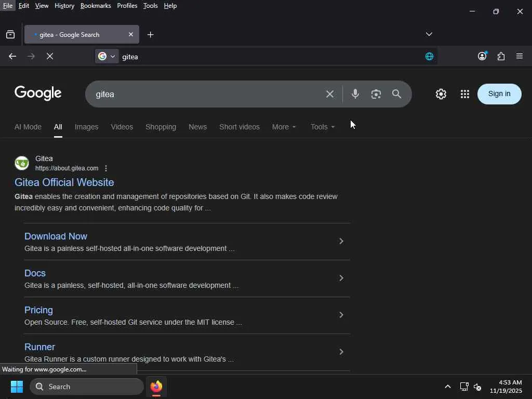532x399 pixels.
Task: Open the Edit menu
Action: [24, 6]
